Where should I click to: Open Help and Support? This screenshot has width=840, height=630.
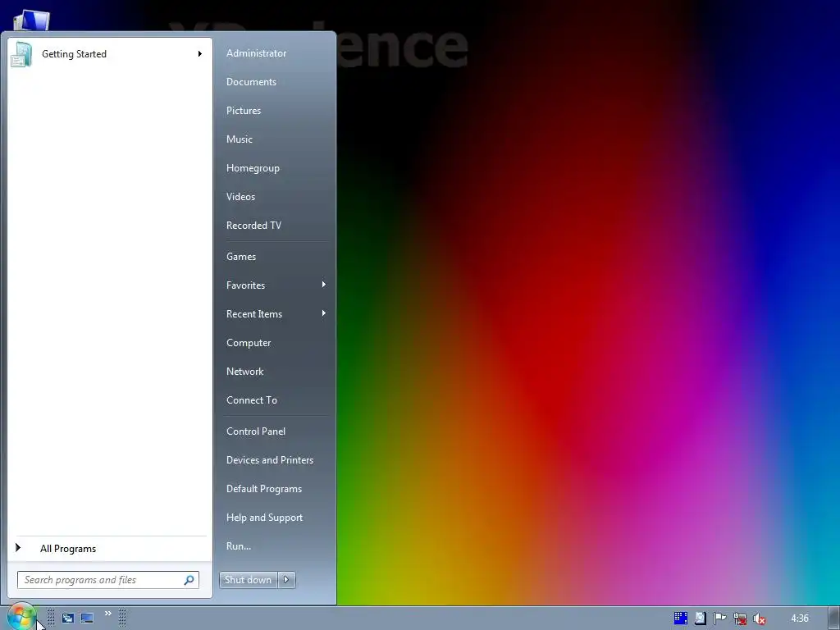[265, 518]
